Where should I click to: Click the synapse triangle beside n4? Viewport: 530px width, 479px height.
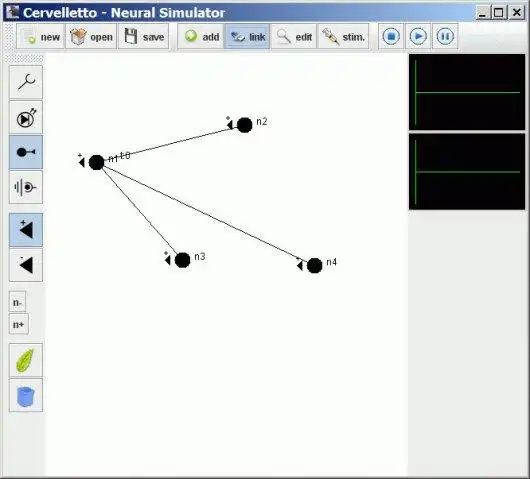pyautogui.click(x=300, y=266)
